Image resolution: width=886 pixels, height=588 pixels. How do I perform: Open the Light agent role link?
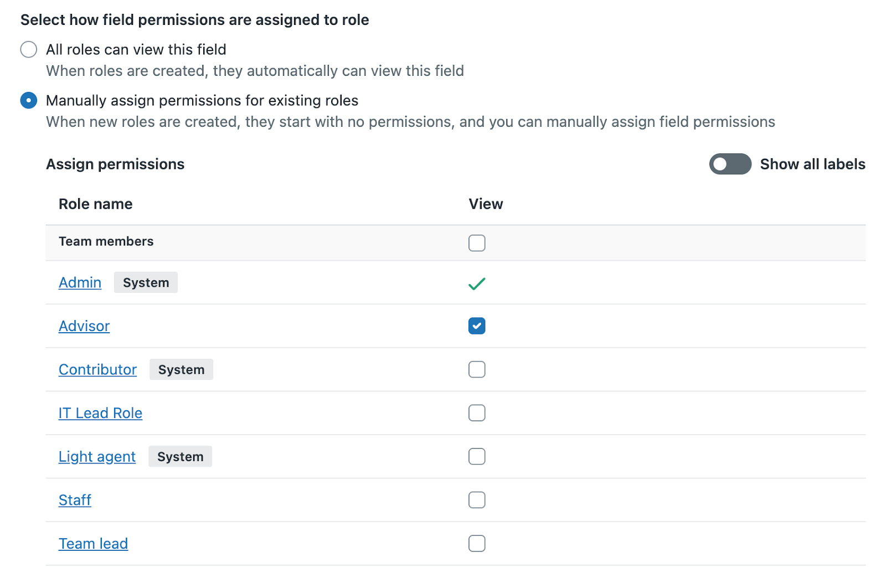tap(97, 456)
